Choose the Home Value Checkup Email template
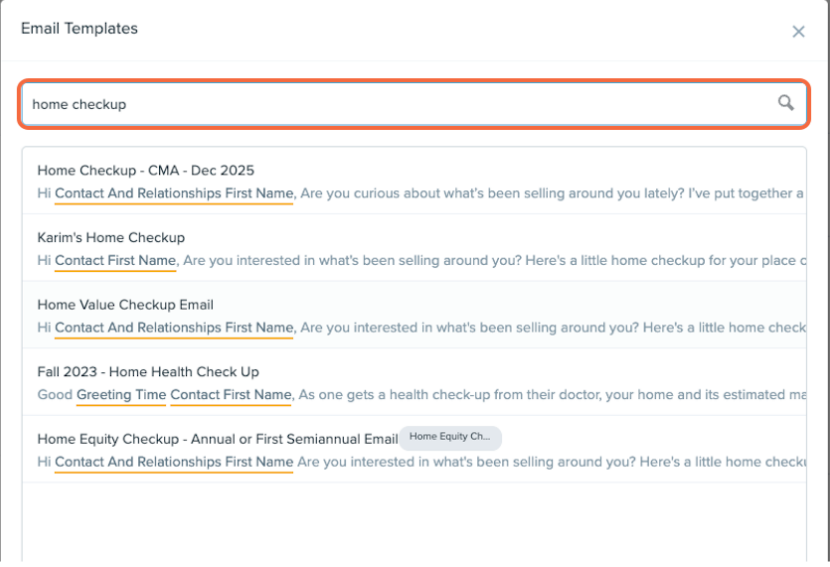 pos(125,304)
